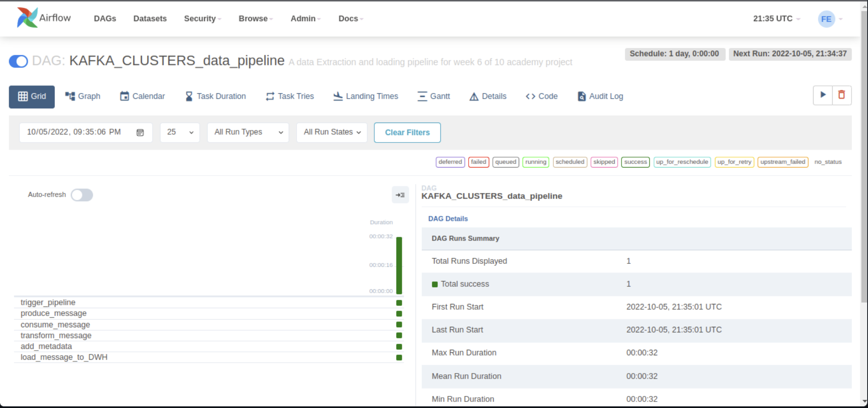Image resolution: width=868 pixels, height=408 pixels.
Task: Open the Security dropdown menu
Action: tap(202, 19)
